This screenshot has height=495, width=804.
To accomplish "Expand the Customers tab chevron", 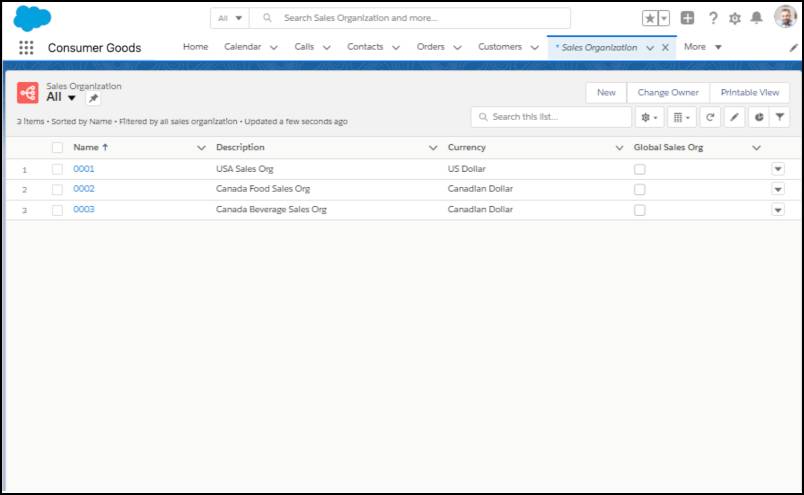I will click(534, 48).
